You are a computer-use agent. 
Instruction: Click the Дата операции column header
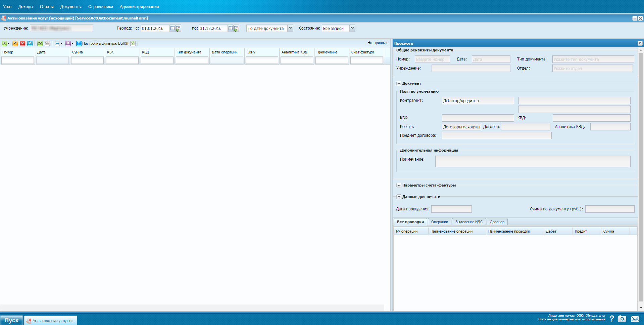[227, 52]
